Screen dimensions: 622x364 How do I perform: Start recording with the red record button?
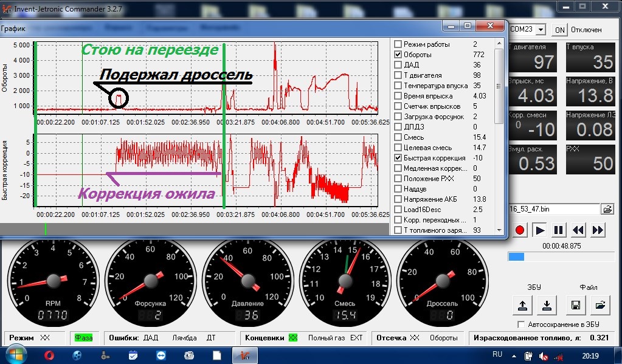pos(520,230)
